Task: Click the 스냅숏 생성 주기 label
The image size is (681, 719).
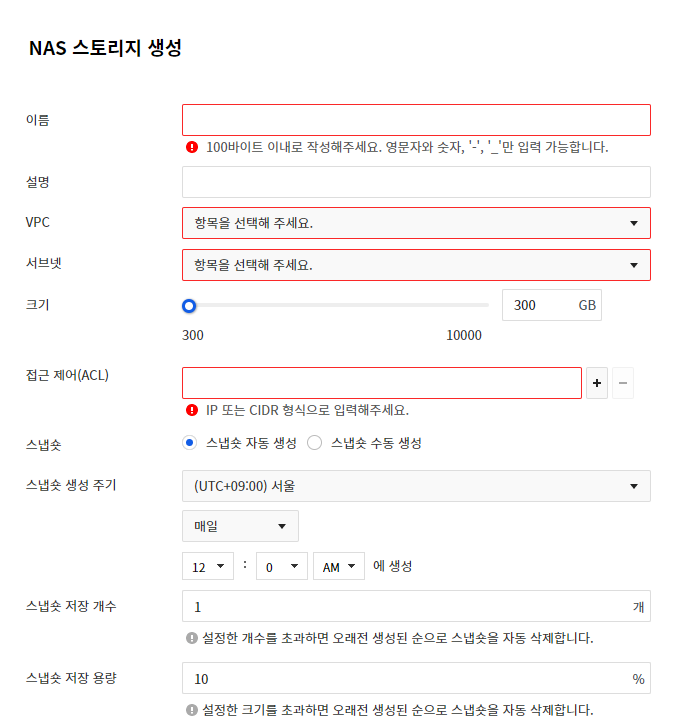Action: [71, 485]
